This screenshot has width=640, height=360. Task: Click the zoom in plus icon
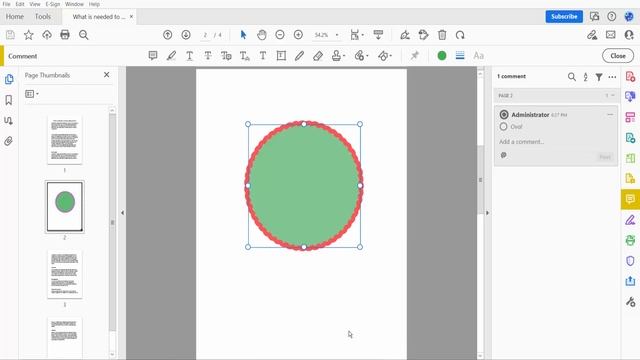298,35
